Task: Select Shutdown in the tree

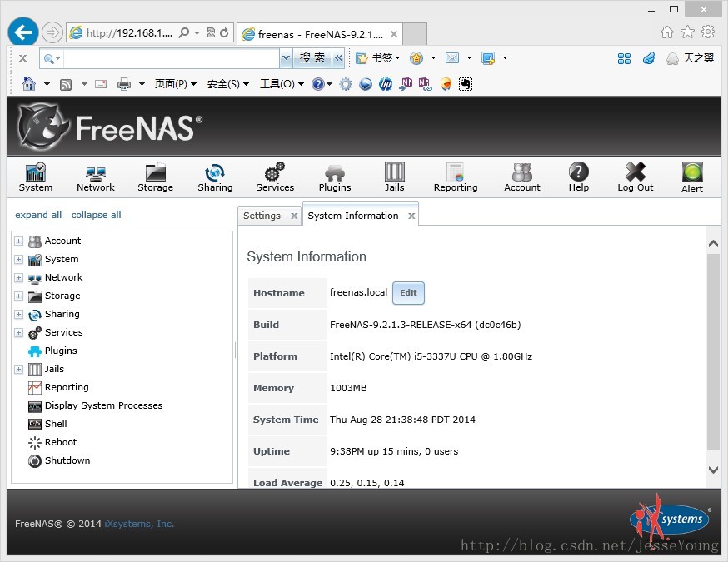Action: tap(67, 460)
